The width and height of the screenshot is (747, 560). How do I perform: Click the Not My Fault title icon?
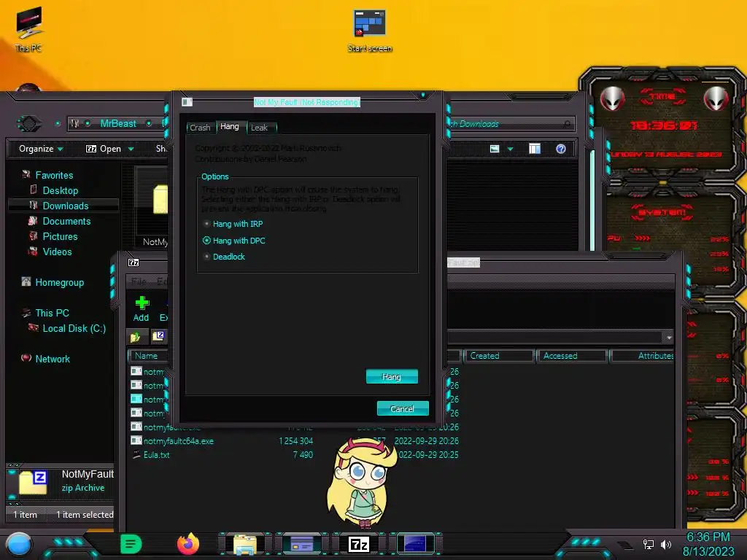pyautogui.click(x=187, y=102)
